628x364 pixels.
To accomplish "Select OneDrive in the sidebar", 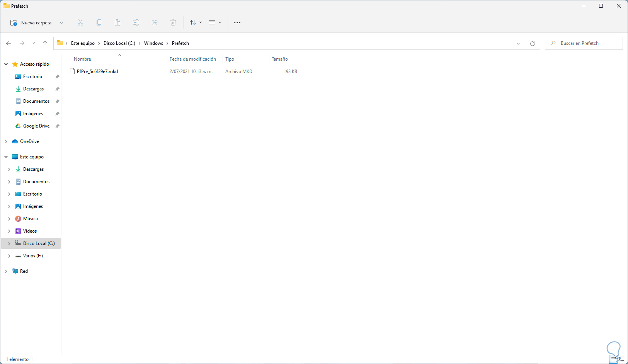I will [29, 141].
